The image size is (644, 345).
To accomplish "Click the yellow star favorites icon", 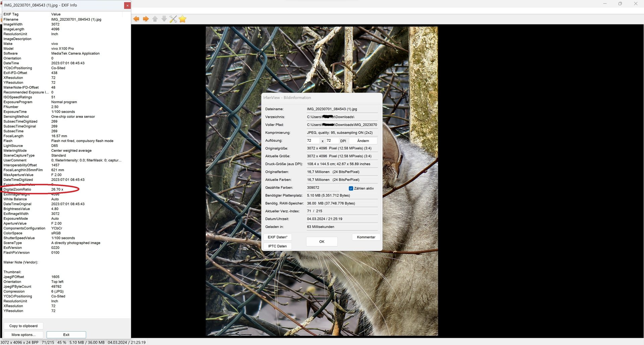I will (182, 19).
